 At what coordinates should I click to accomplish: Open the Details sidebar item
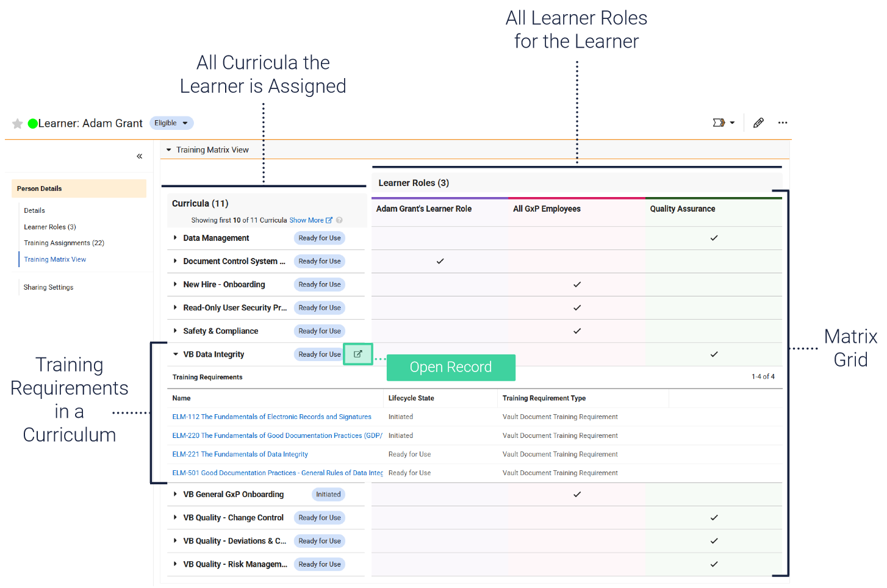[x=35, y=210]
